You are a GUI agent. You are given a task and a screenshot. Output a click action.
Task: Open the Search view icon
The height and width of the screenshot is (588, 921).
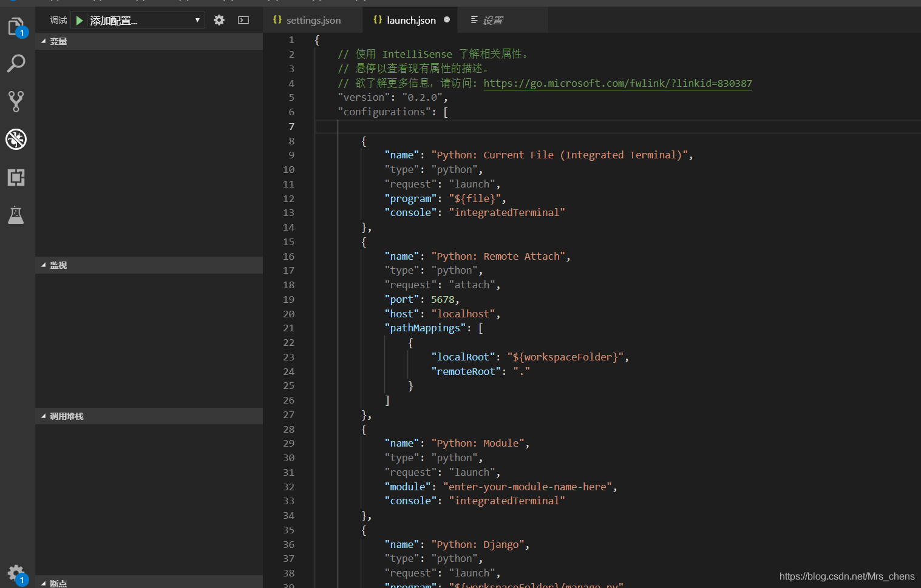(x=16, y=63)
